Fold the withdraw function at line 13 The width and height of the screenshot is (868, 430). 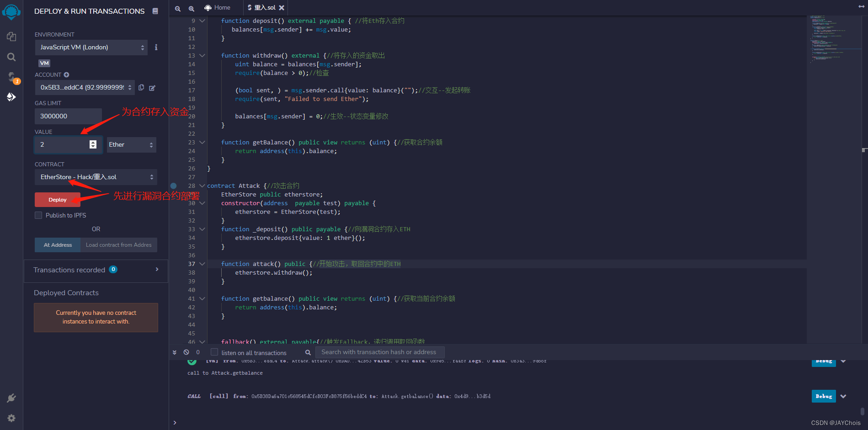point(202,56)
